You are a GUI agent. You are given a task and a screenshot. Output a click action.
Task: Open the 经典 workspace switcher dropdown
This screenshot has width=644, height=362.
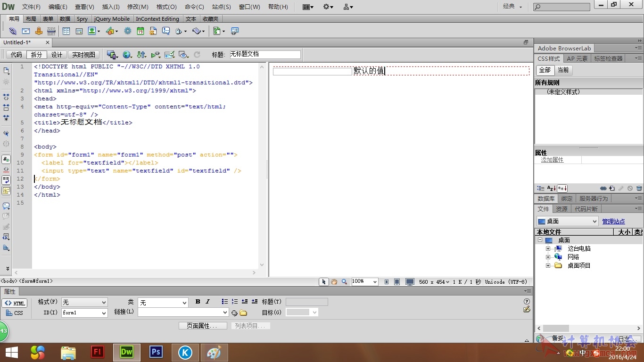(512, 7)
